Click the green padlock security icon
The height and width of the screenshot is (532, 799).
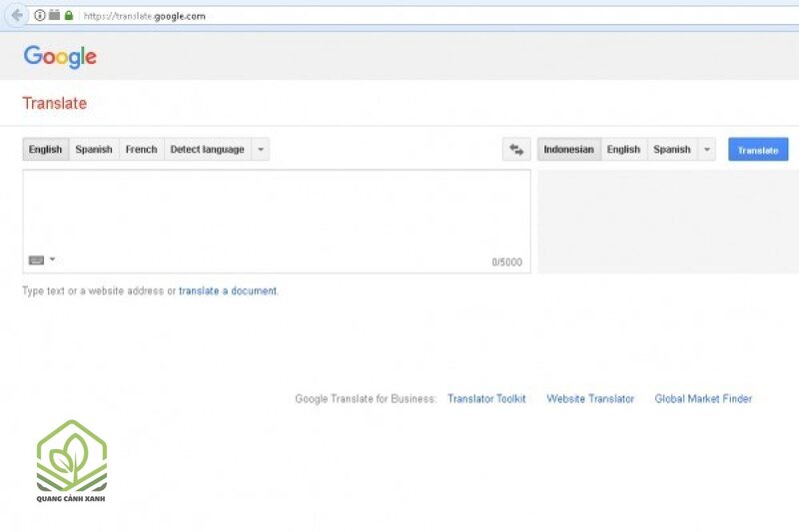[69, 16]
